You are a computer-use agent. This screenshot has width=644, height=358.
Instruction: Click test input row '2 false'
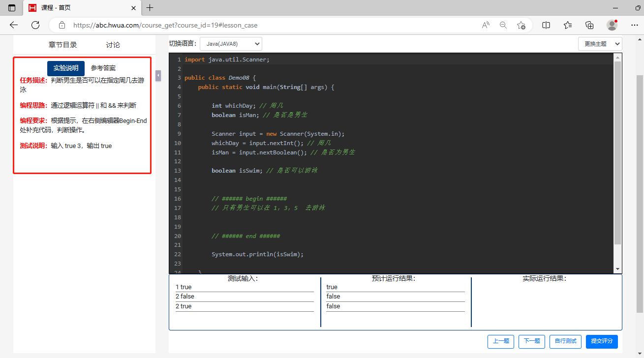245,297
